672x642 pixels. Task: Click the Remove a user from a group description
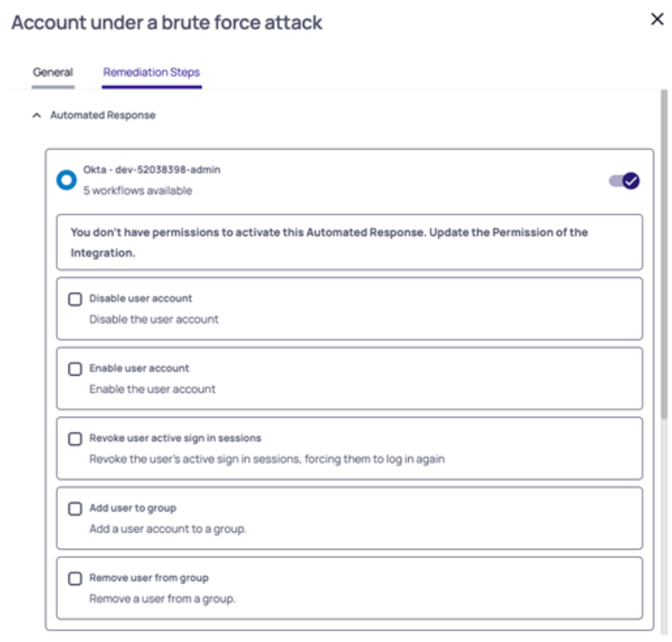pos(162,599)
